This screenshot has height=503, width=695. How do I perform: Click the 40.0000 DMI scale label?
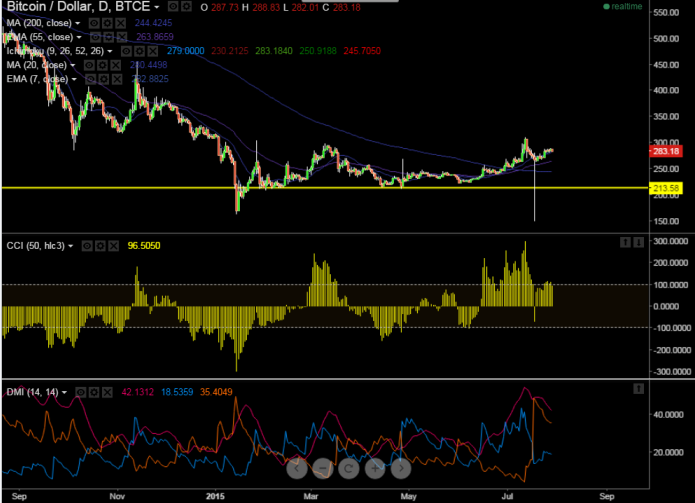(x=668, y=415)
